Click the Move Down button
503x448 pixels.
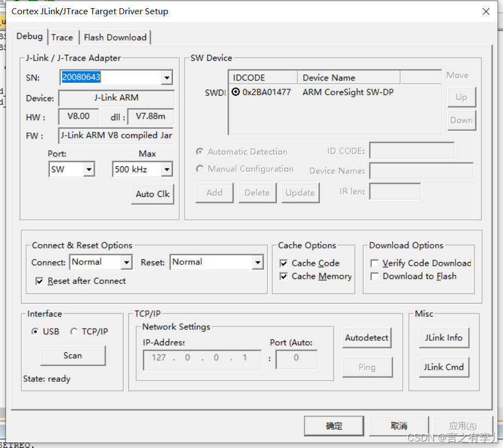461,120
